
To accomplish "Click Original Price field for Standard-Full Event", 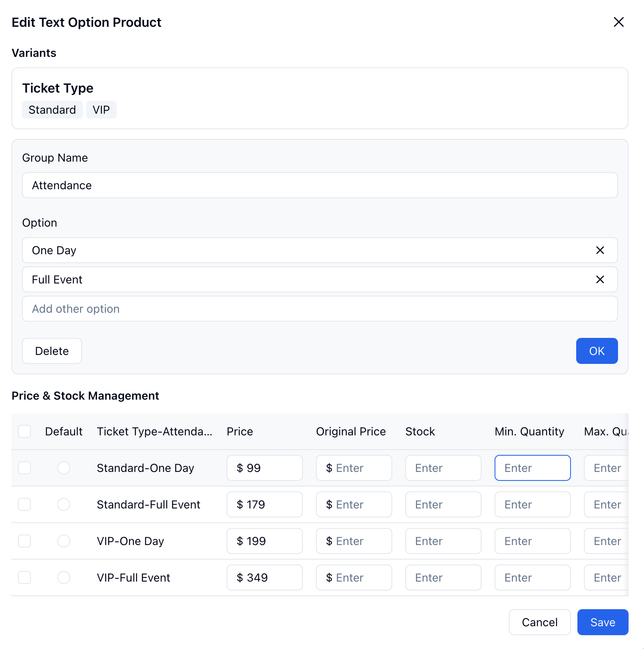I will 354,504.
